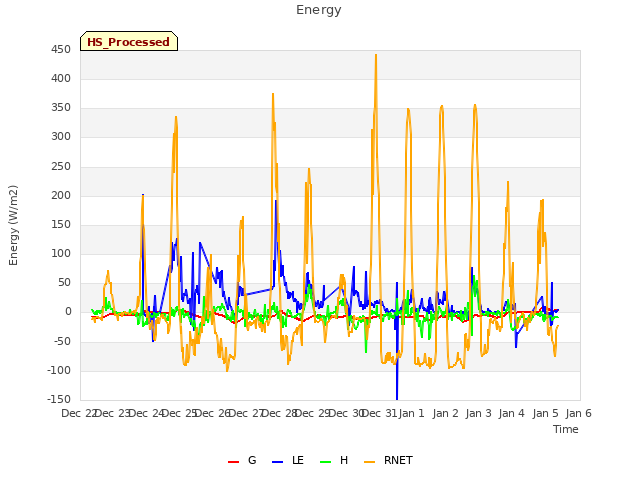Click the -100 y-axis tick label

tap(59, 370)
